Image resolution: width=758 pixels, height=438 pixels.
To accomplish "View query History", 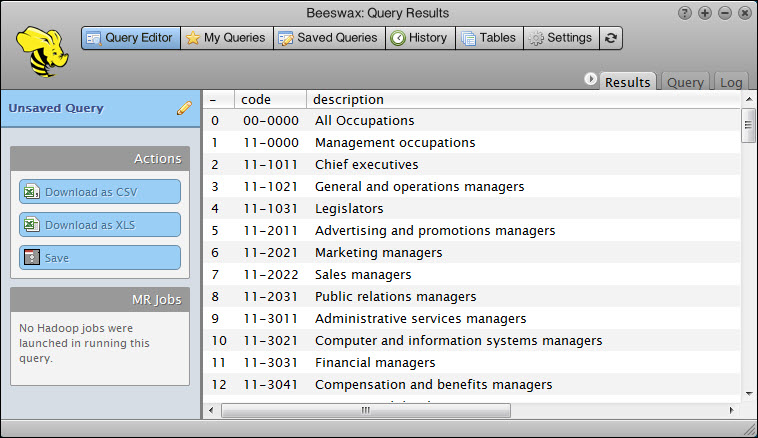I will click(419, 38).
